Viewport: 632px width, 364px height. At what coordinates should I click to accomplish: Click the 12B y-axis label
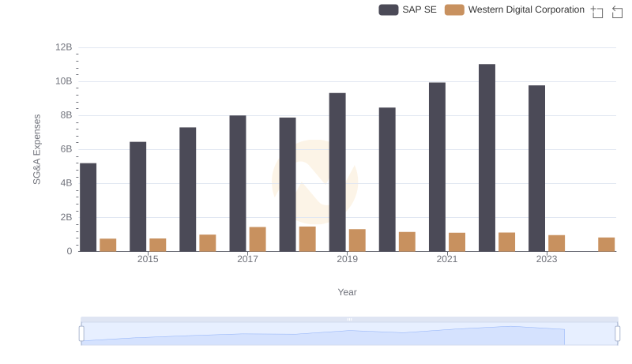click(x=64, y=47)
